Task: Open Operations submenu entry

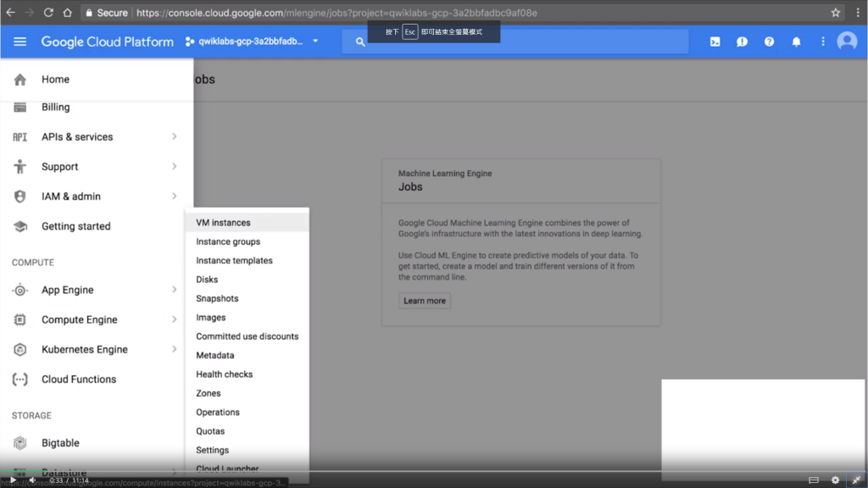Action: tap(247, 413)
